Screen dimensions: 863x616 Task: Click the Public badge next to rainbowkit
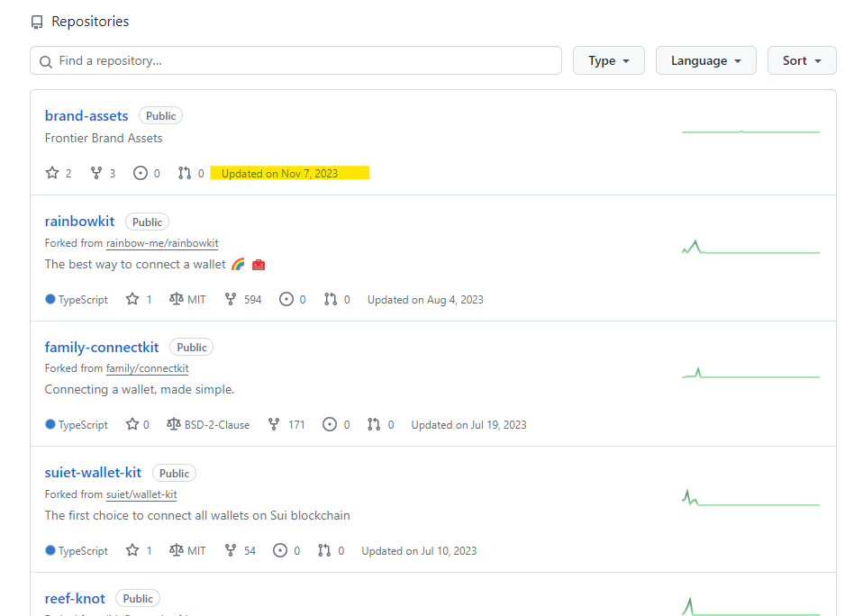[x=148, y=222]
